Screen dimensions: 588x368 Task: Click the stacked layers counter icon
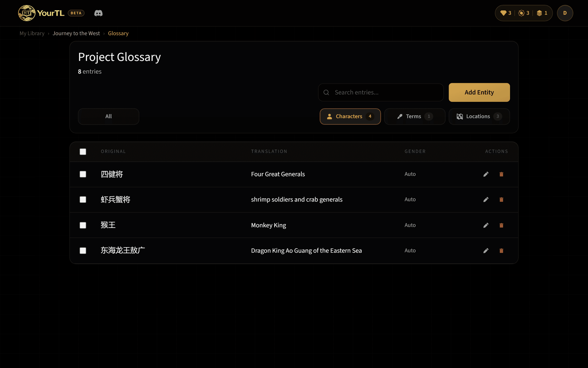click(x=539, y=13)
